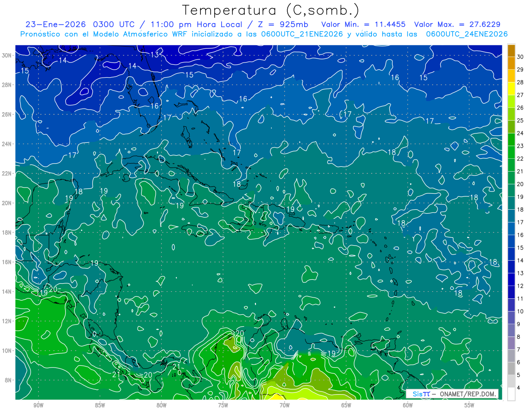Click the "0600UTC_24ENE2026" valid-until time

[467, 34]
